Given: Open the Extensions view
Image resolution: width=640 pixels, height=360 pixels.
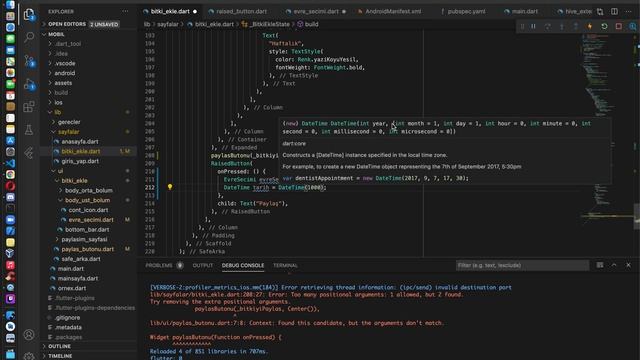Looking at the screenshot, I should (29, 107).
